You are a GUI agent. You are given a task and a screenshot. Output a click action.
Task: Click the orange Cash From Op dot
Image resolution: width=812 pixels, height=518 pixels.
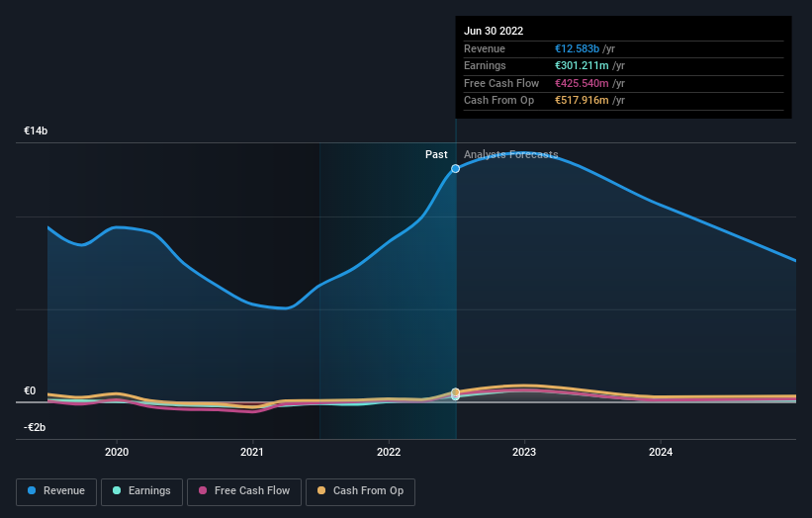coord(321,490)
